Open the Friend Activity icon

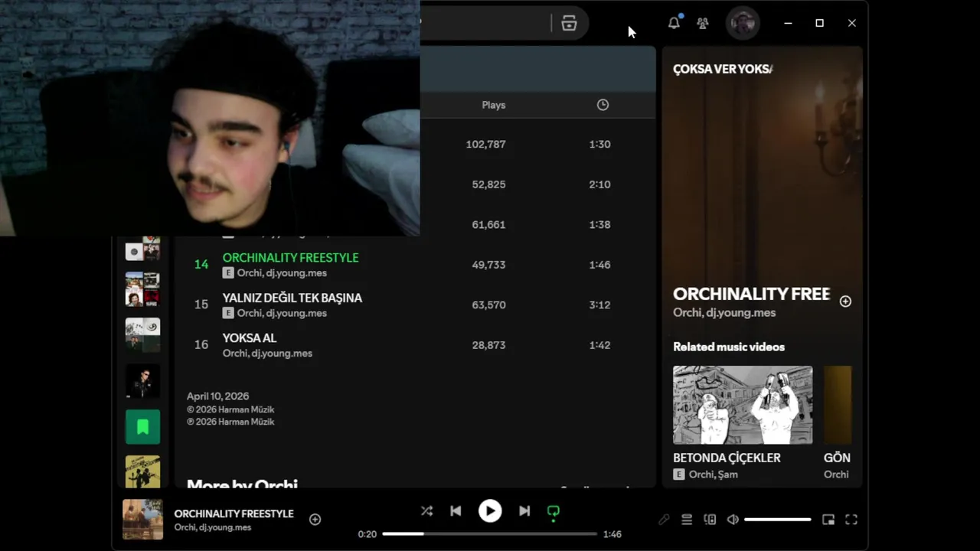click(703, 23)
